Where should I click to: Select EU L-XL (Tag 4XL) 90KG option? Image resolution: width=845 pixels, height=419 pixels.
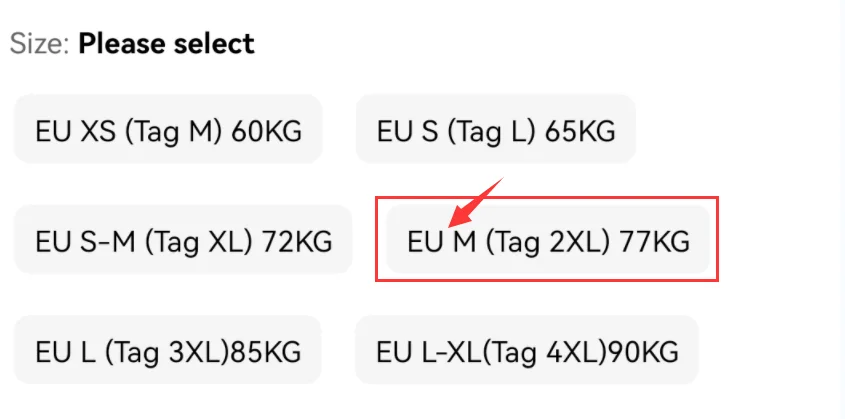click(527, 350)
